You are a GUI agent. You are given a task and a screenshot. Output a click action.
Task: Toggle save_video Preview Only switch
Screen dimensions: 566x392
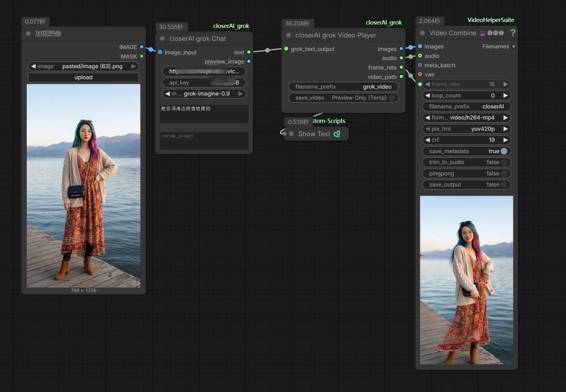pyautogui.click(x=391, y=97)
